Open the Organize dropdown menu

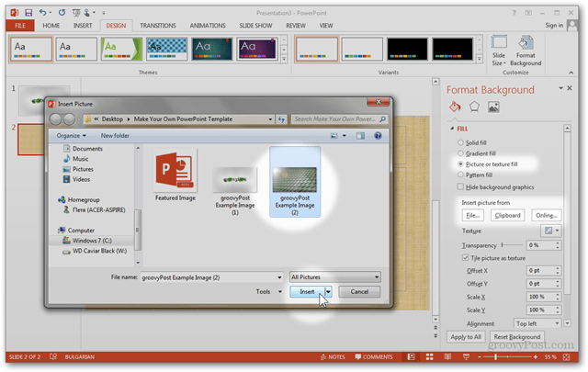click(x=72, y=136)
